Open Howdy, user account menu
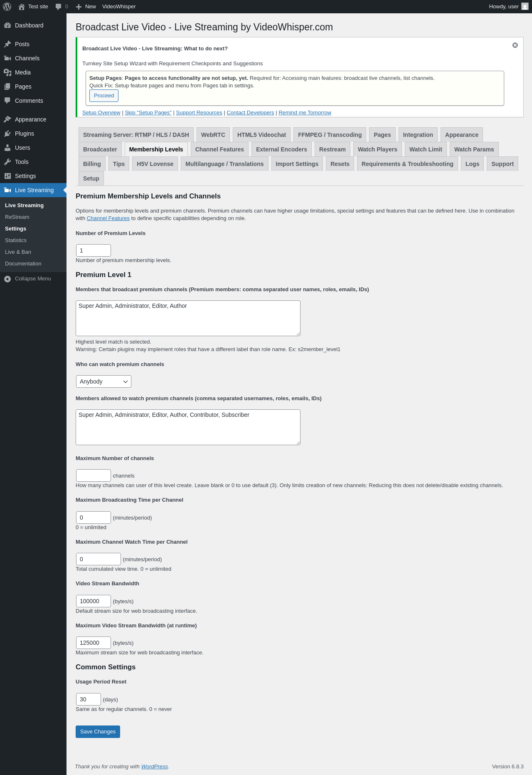This screenshot has width=532, height=775. 508,7
